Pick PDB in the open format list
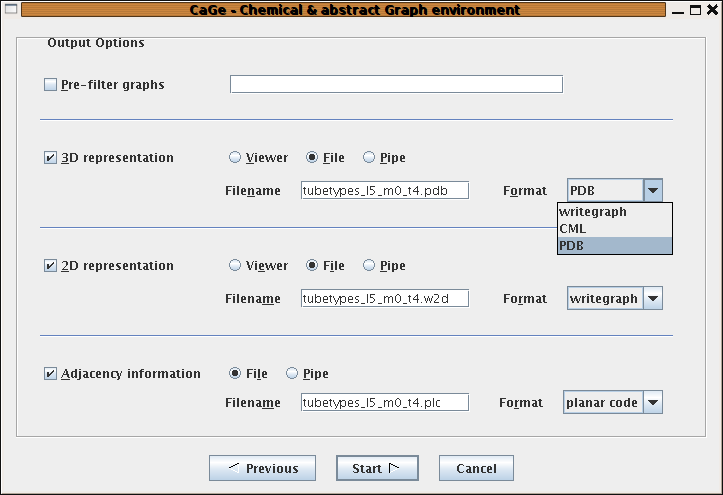 tap(615, 245)
